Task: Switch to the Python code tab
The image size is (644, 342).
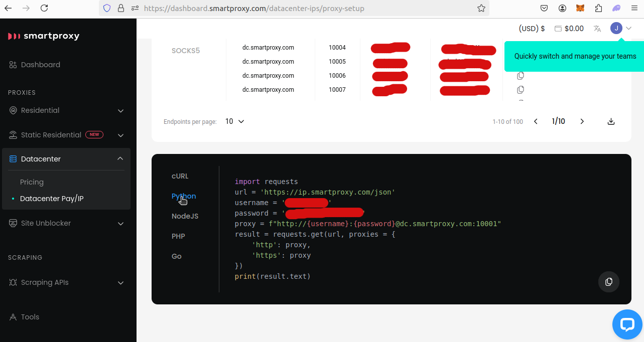Action: 184,196
